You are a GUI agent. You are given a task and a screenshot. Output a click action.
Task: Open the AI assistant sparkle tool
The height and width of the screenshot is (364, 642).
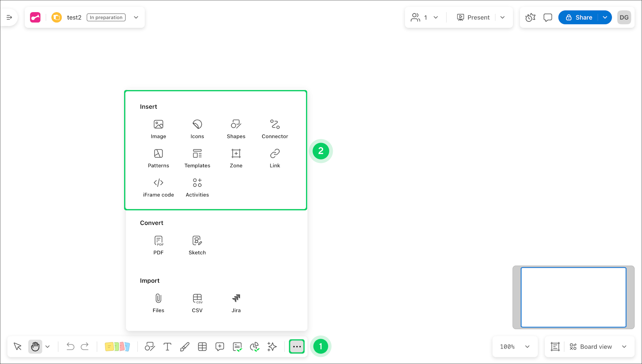click(272, 346)
